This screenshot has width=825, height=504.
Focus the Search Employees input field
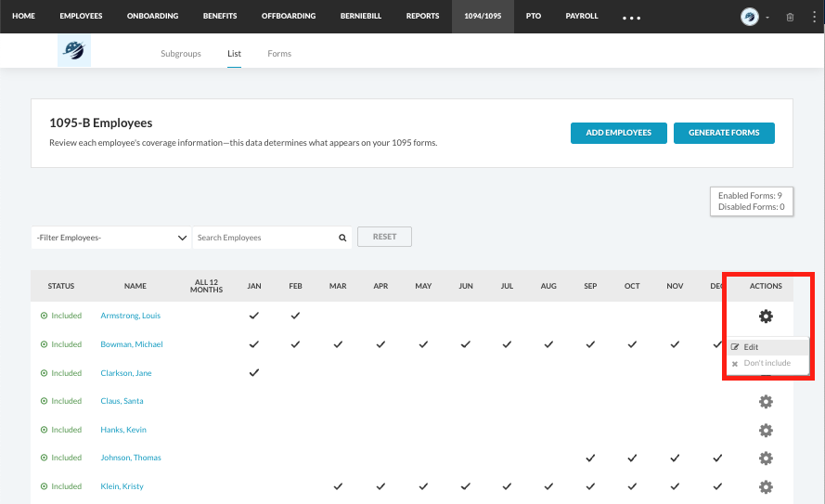264,238
